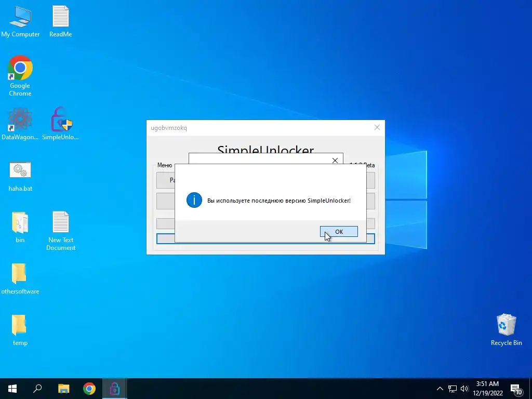Open the notification center icon

coord(516,389)
